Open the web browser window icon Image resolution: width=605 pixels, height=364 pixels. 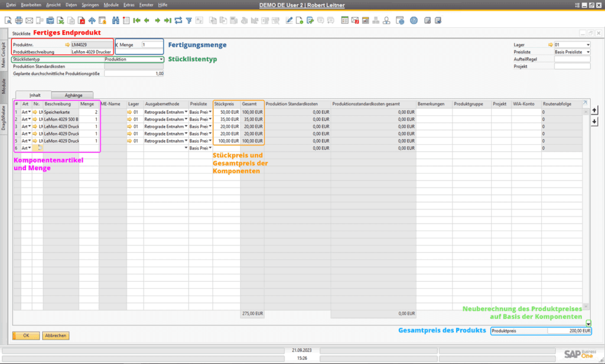pos(400,21)
